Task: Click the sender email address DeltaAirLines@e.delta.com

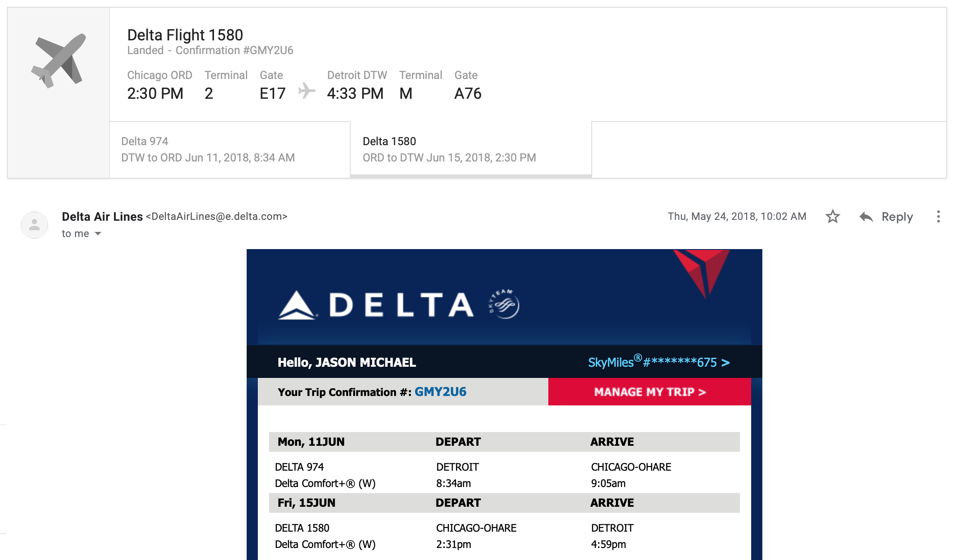Action: pos(217,216)
